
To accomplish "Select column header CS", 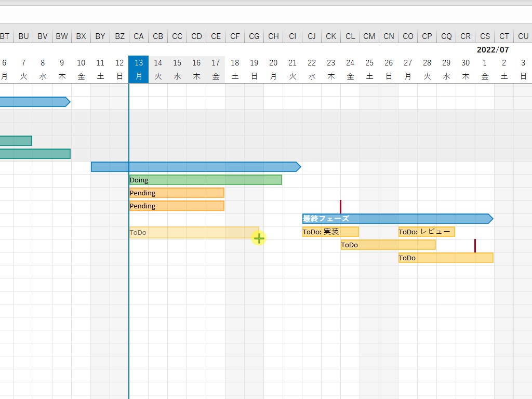I will point(485,36).
